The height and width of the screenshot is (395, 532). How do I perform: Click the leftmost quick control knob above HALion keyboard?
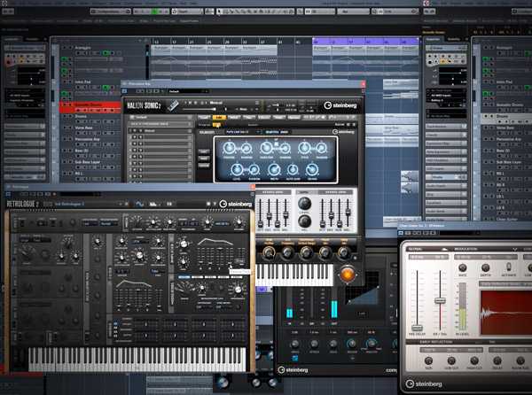269,252
